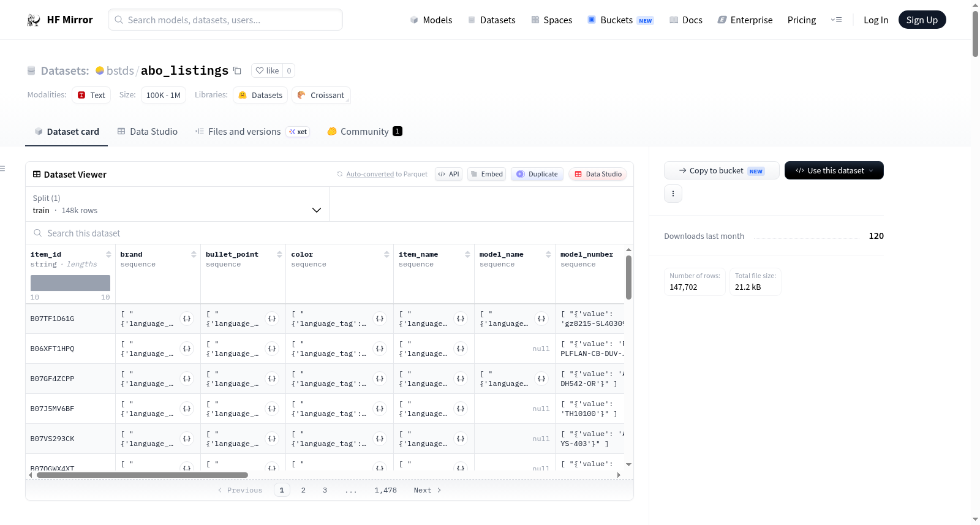Viewport: 980px width, 525px height.
Task: Open Docs in navigation
Action: coord(686,20)
